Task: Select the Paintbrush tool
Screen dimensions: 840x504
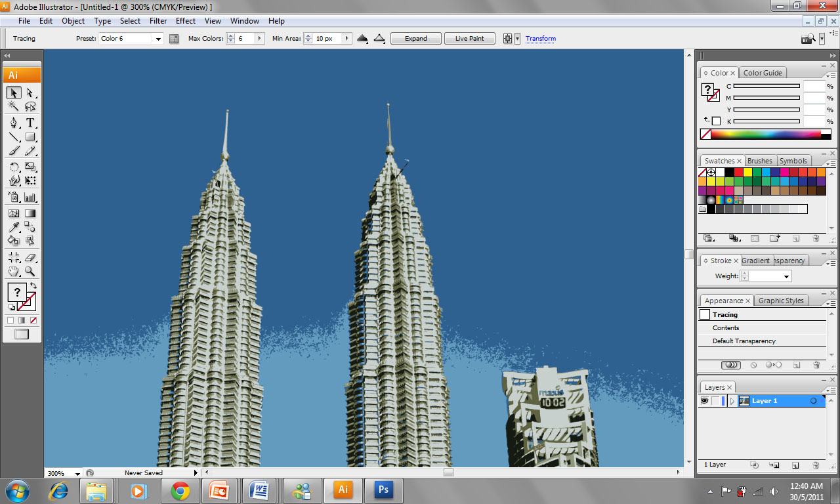Action: point(13,150)
